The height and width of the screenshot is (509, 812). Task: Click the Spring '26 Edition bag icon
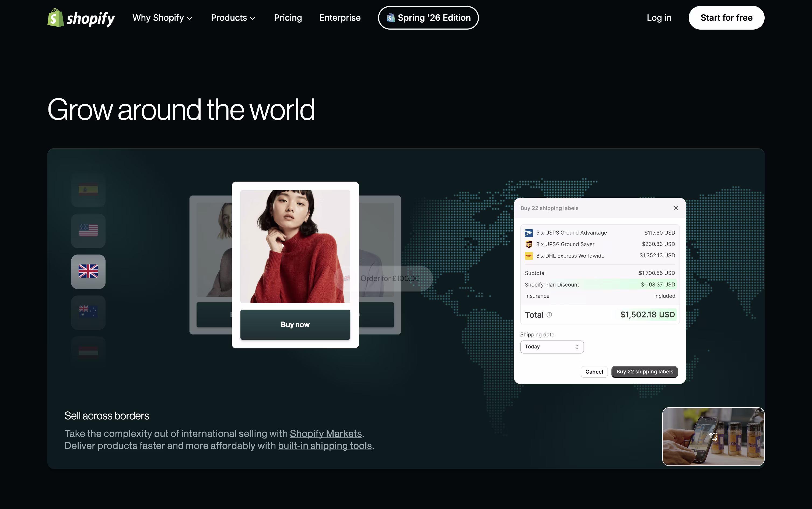click(x=391, y=17)
